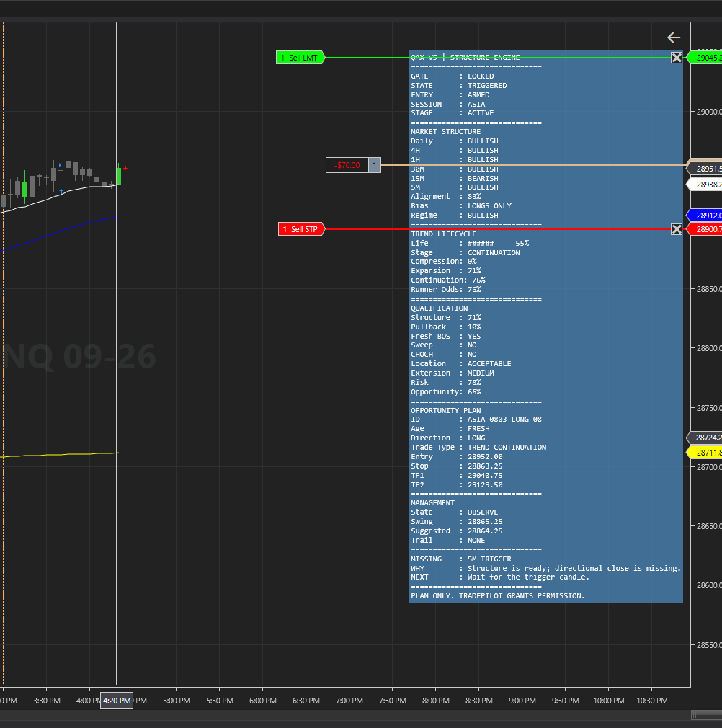Click the green 29045 price marker
The image size is (722, 728).
tap(705, 58)
